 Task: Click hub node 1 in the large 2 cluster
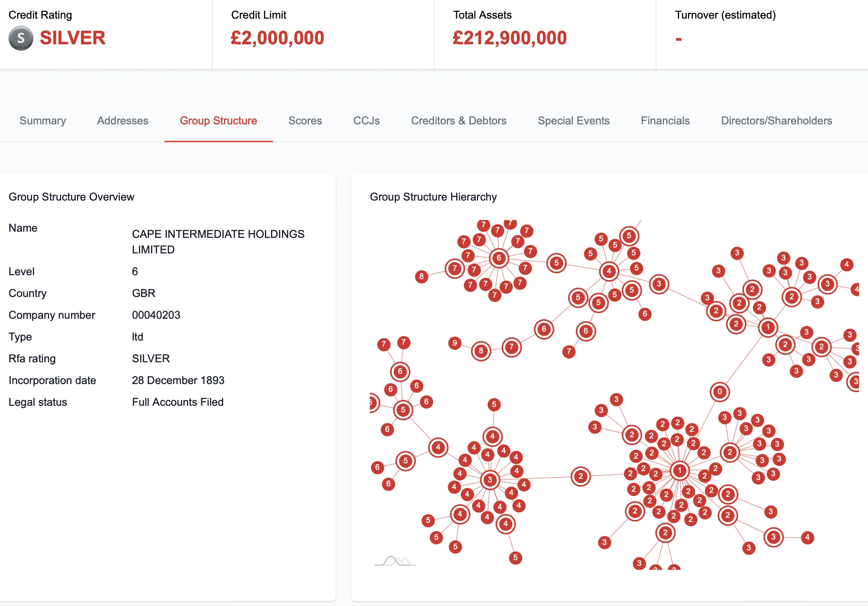(x=680, y=471)
